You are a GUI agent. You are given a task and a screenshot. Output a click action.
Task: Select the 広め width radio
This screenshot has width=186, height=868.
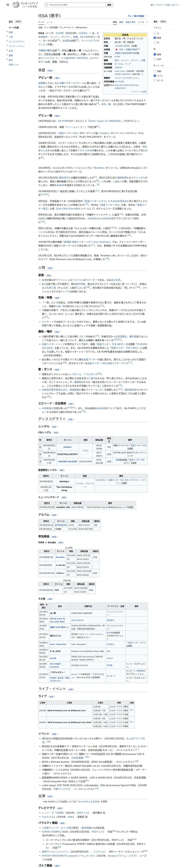coord(155,59)
